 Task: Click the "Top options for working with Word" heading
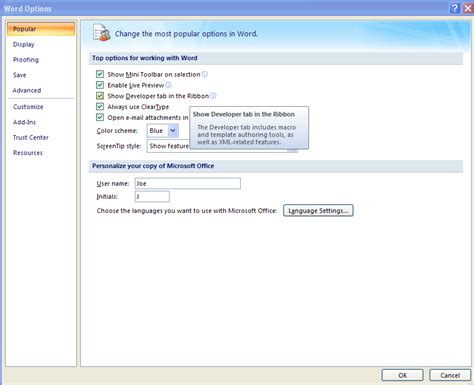click(x=145, y=58)
